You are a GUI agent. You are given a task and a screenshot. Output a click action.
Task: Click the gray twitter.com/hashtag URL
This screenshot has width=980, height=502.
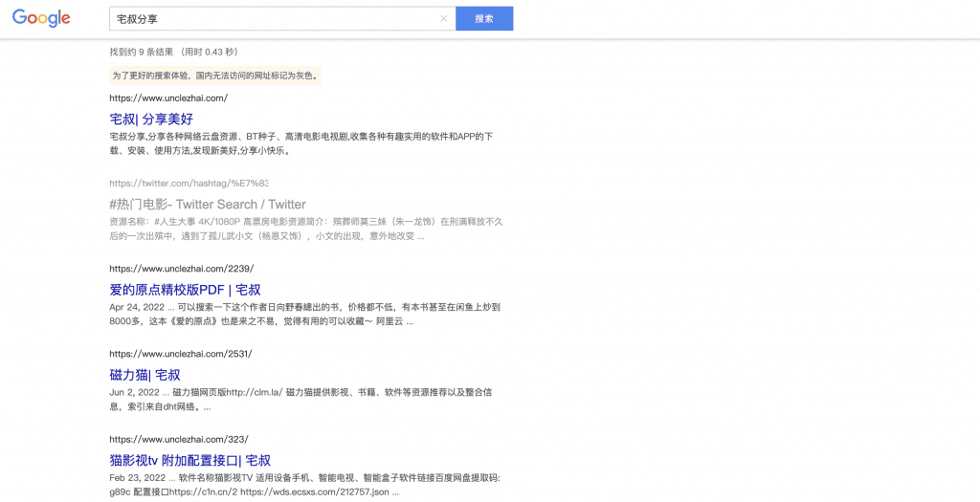pyautogui.click(x=189, y=183)
